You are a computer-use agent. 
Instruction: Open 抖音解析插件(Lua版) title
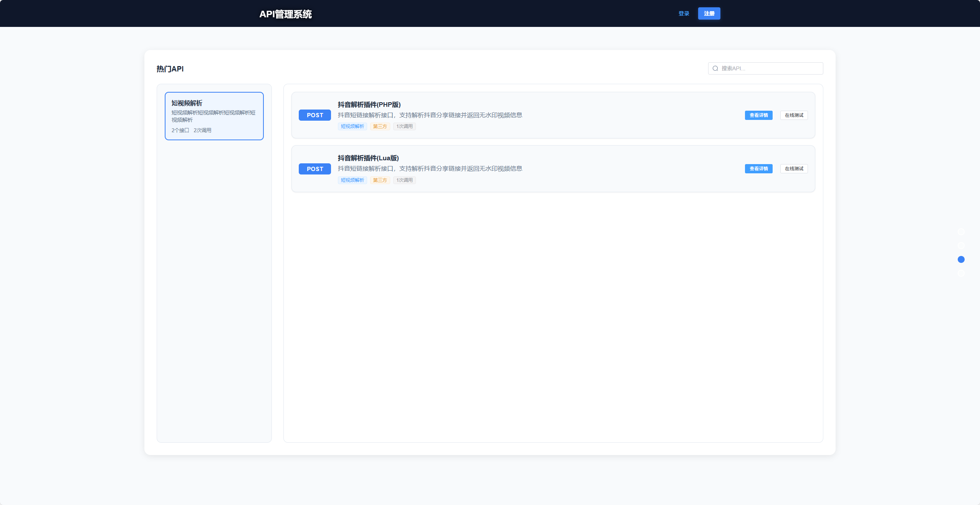click(368, 158)
